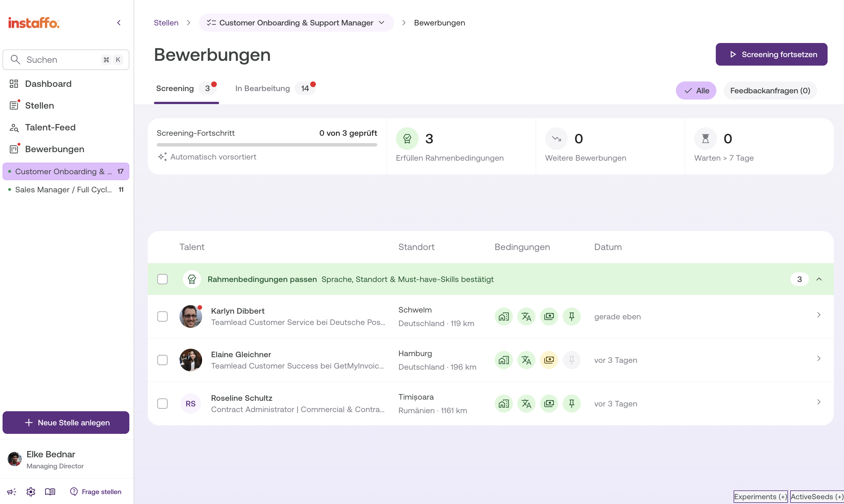
Task: Click the Stellen breadcrumb link
Action: [166, 23]
